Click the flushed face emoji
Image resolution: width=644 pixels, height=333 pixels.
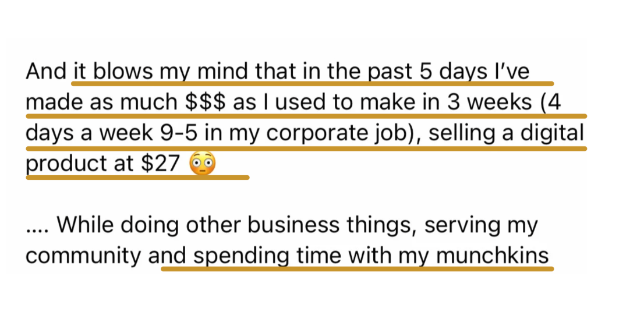point(202,163)
